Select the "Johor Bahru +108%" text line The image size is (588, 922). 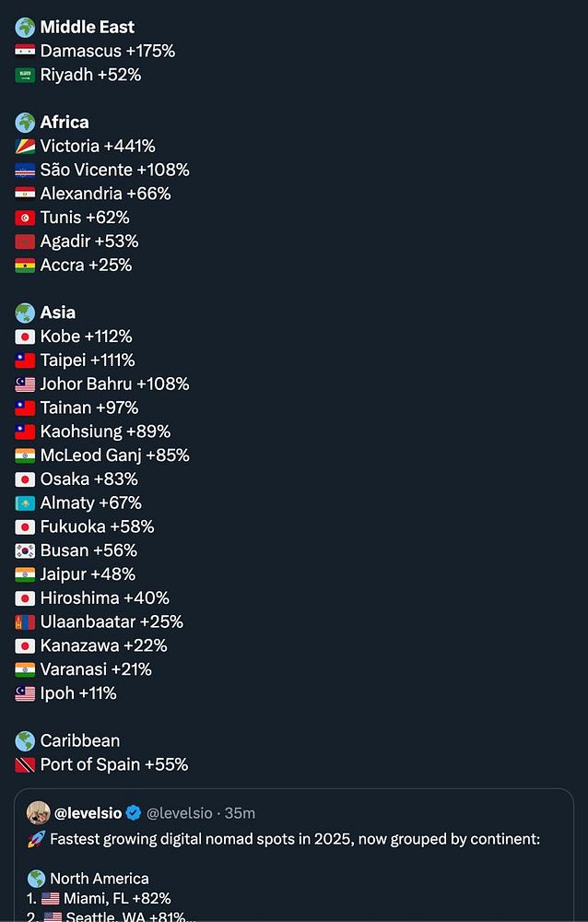(x=114, y=384)
